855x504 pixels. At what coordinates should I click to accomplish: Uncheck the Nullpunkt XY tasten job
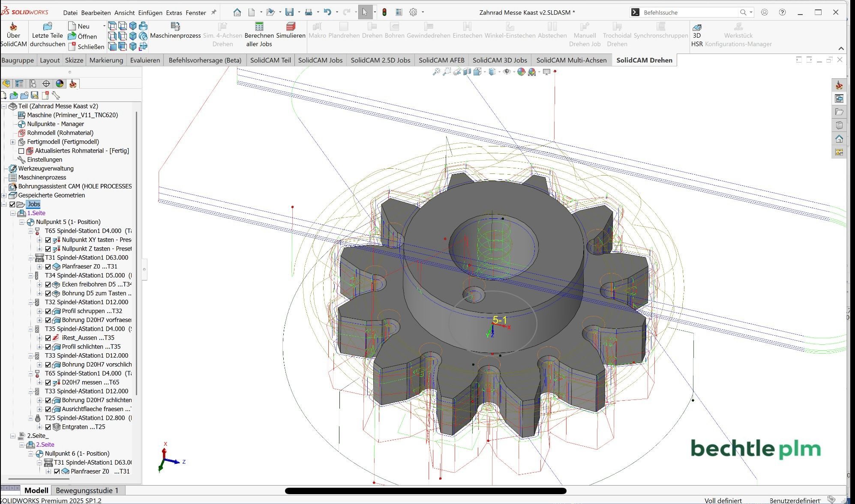click(x=48, y=240)
